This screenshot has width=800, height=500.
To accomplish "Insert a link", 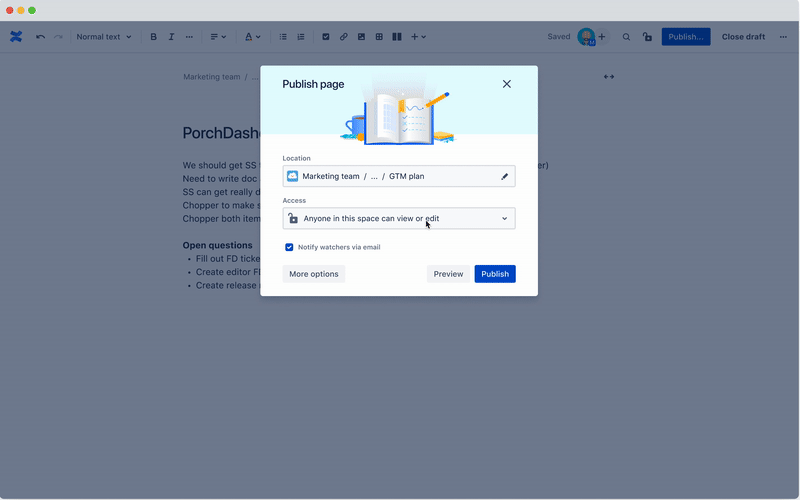I will pos(343,37).
